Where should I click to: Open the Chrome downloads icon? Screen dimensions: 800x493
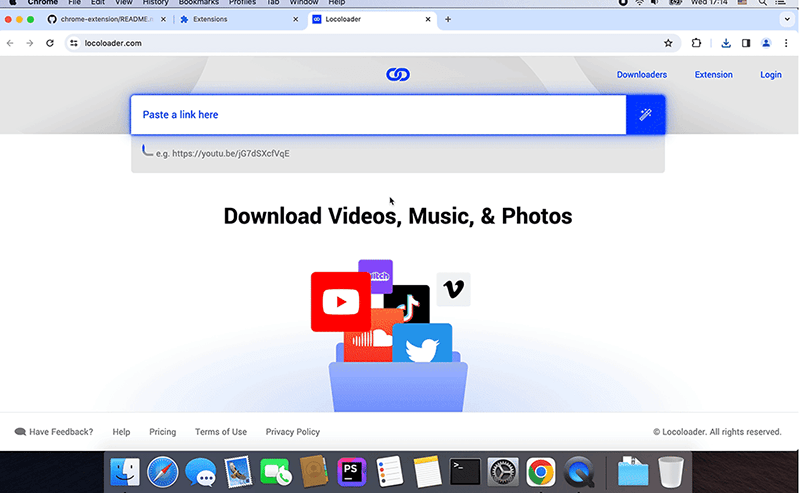click(x=726, y=43)
